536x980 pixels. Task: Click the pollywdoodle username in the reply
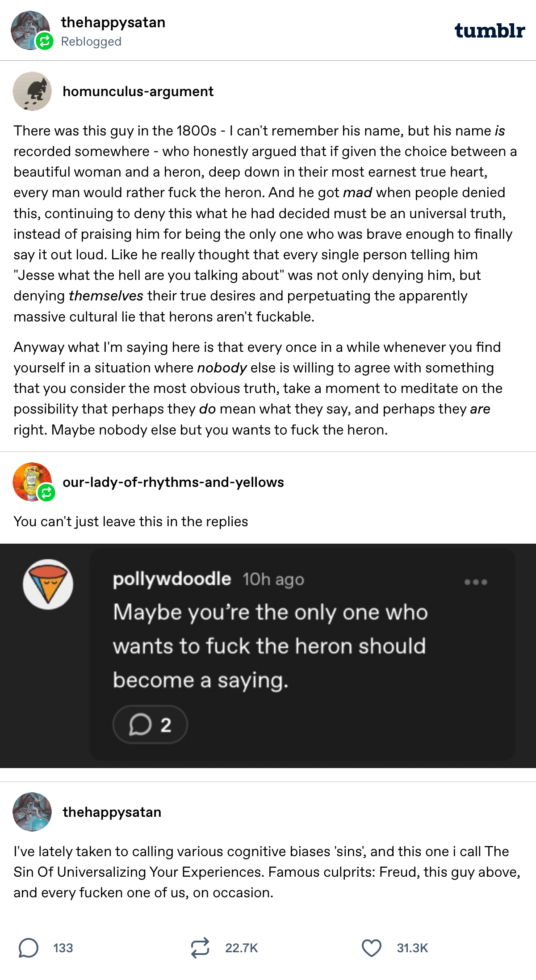tap(172, 579)
